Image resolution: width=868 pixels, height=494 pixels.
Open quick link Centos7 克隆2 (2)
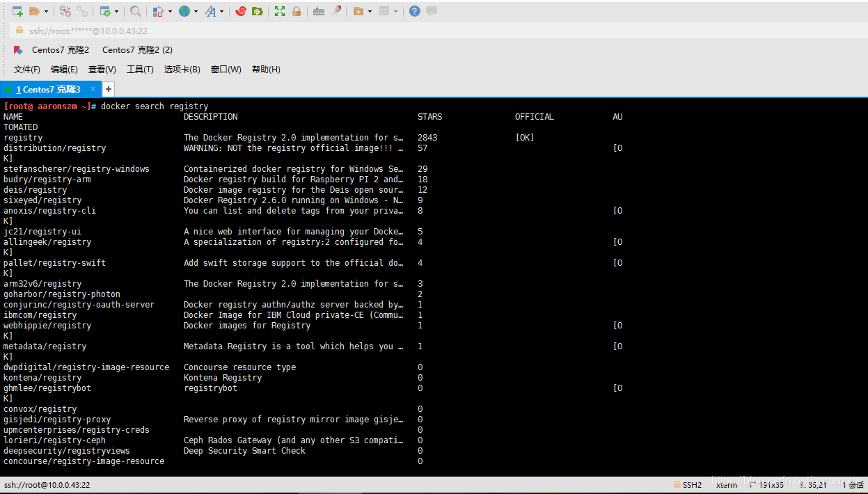pos(137,50)
